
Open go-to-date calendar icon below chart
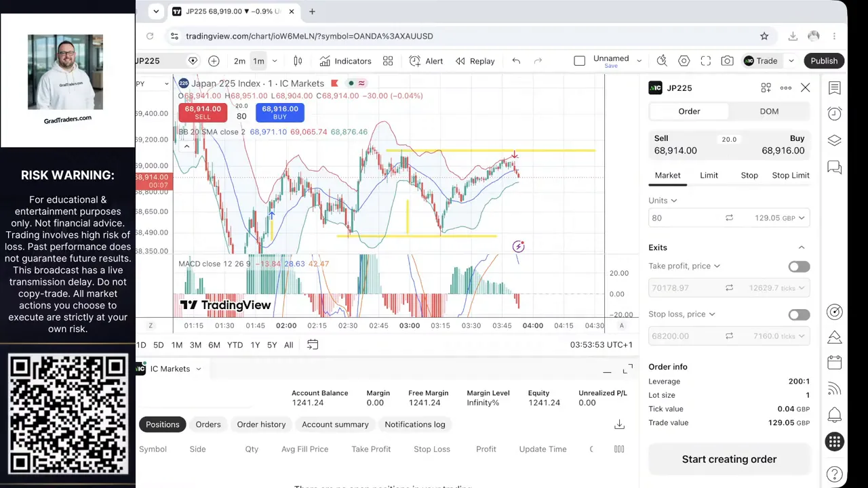click(313, 345)
